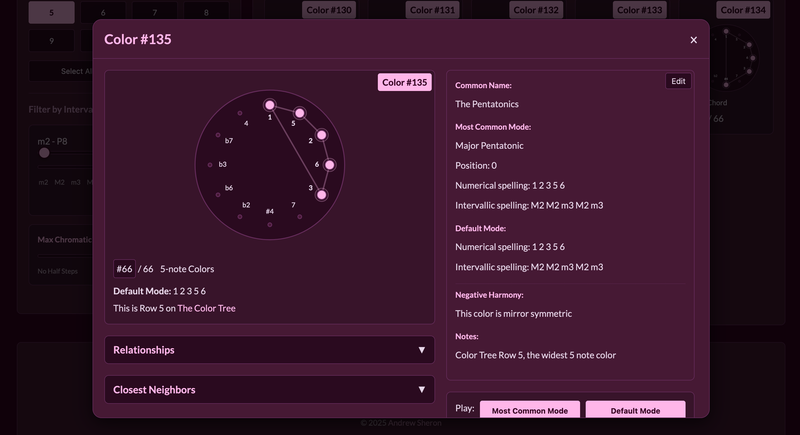Adjust the m2 - P8 interval slider handle
The height and width of the screenshot is (435, 800).
[x=44, y=153]
